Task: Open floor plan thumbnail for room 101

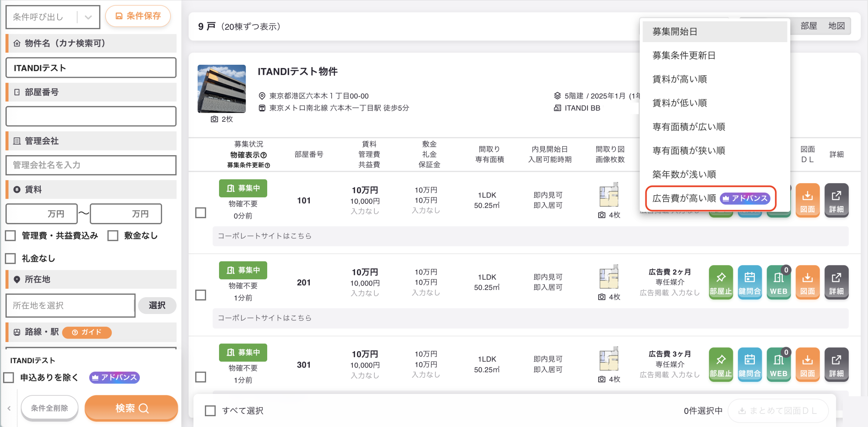Action: [x=609, y=195]
